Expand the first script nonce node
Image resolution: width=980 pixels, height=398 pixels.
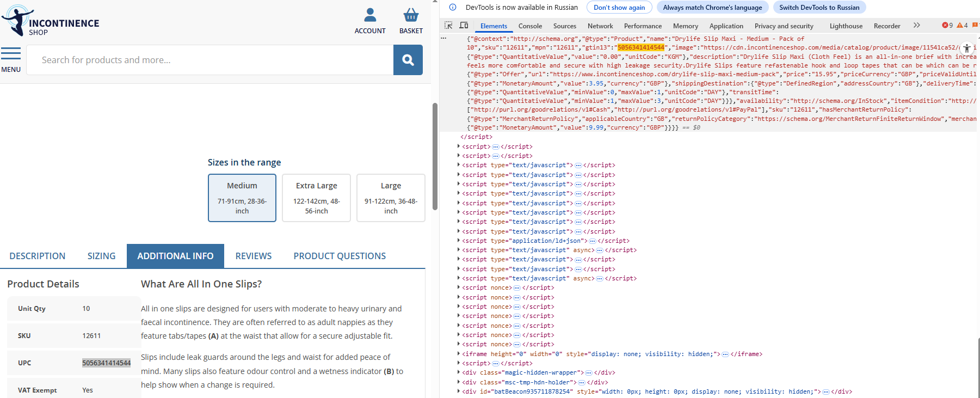coord(459,287)
